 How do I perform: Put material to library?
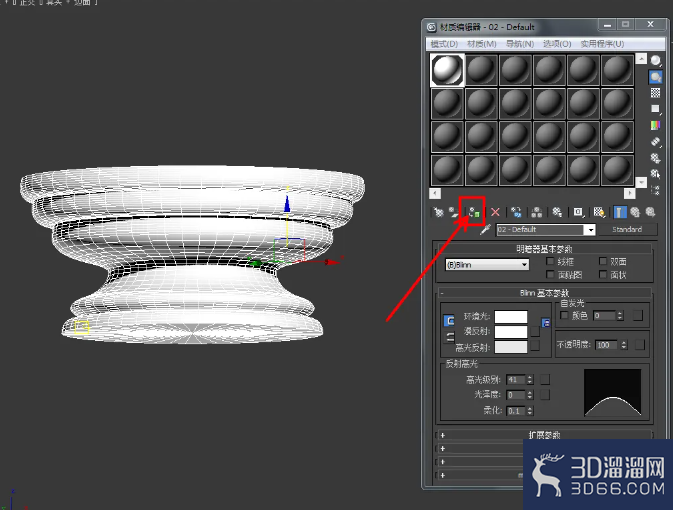pos(557,212)
